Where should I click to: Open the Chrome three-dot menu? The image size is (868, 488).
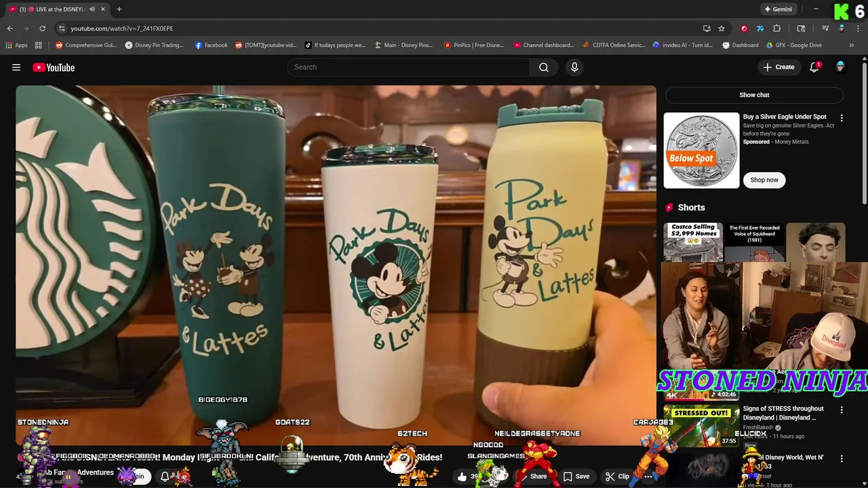(x=858, y=28)
